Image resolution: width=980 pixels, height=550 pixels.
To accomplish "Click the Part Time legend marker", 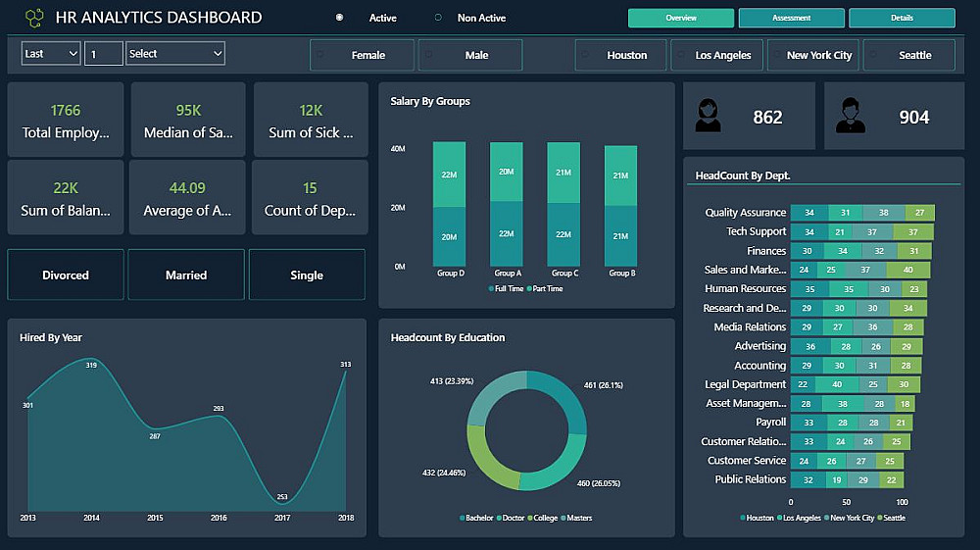I will (x=529, y=289).
